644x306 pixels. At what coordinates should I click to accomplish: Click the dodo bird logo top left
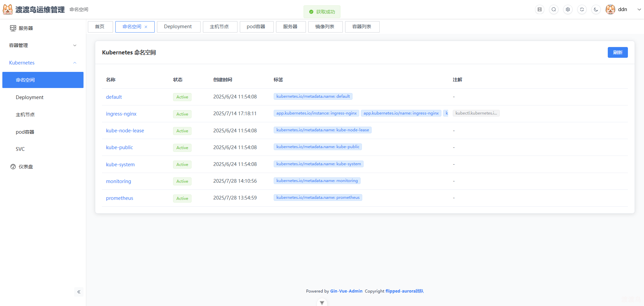8,9
